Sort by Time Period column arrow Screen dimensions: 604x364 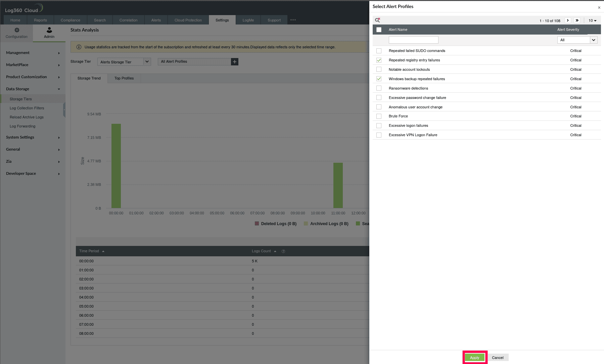coord(103,251)
